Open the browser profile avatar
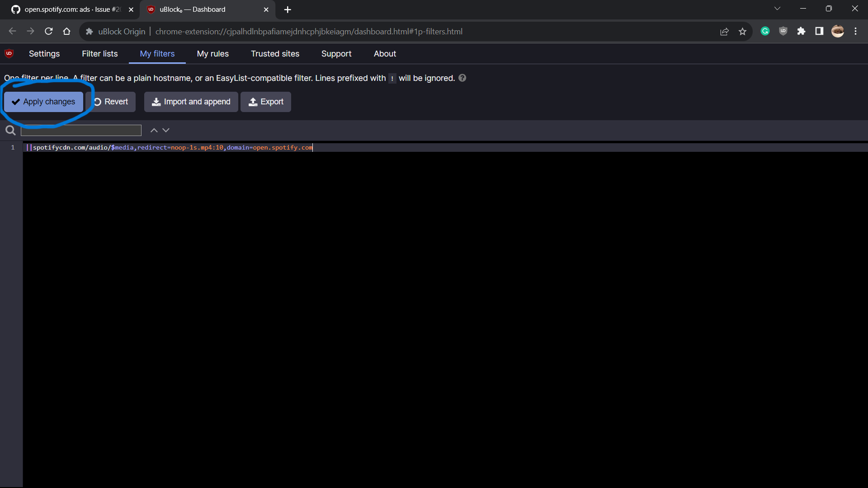This screenshot has height=488, width=868. (838, 31)
